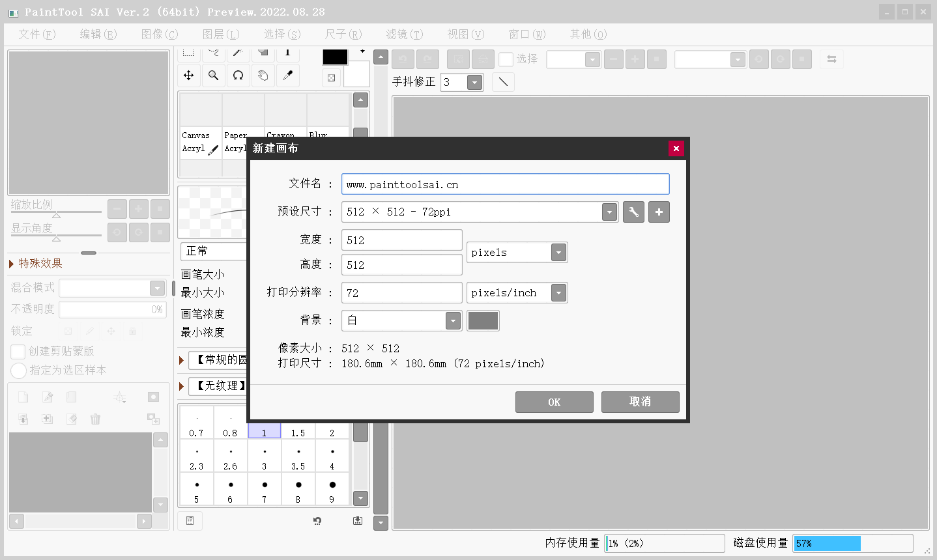Click the zoom minus button next to 缩放比例
This screenshot has height=560, width=937.
117,209
